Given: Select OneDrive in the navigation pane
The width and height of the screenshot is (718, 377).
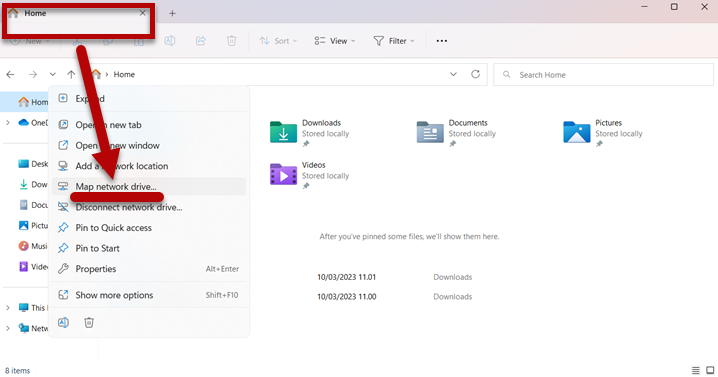Looking at the screenshot, I should click(33, 123).
